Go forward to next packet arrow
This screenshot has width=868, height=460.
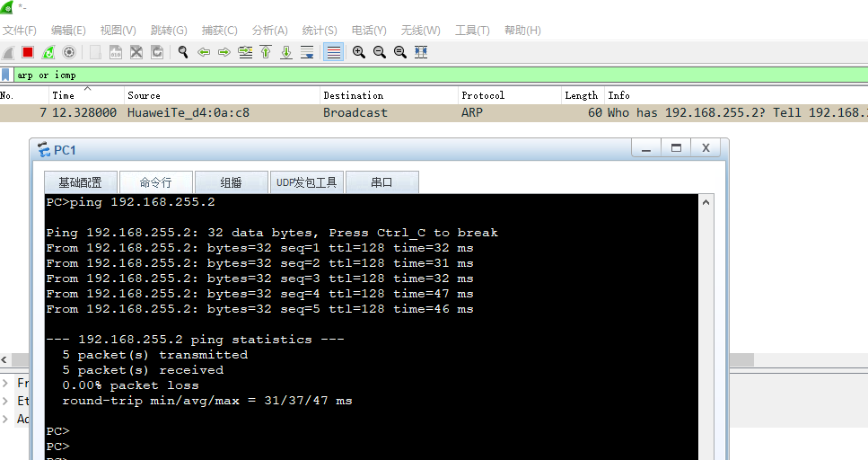(x=224, y=52)
